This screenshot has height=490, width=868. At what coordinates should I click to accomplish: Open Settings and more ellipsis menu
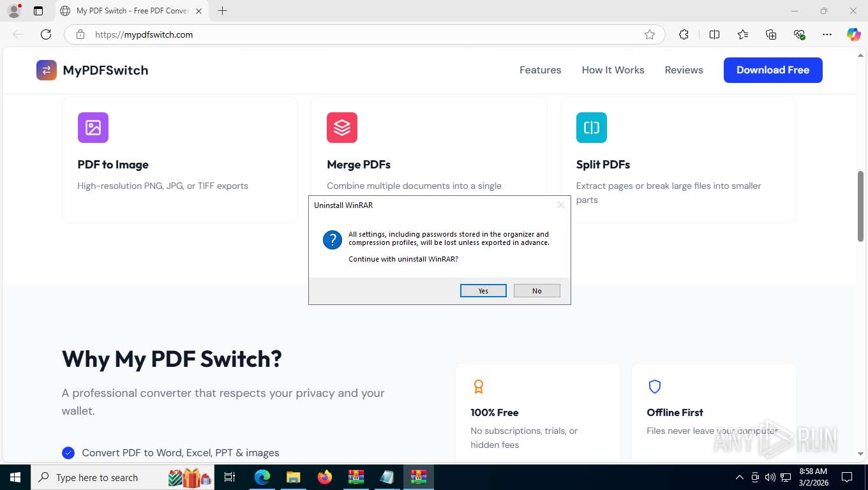point(827,34)
